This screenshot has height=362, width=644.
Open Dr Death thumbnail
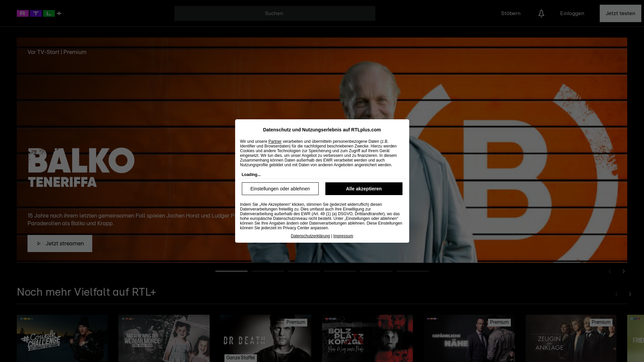(x=266, y=338)
